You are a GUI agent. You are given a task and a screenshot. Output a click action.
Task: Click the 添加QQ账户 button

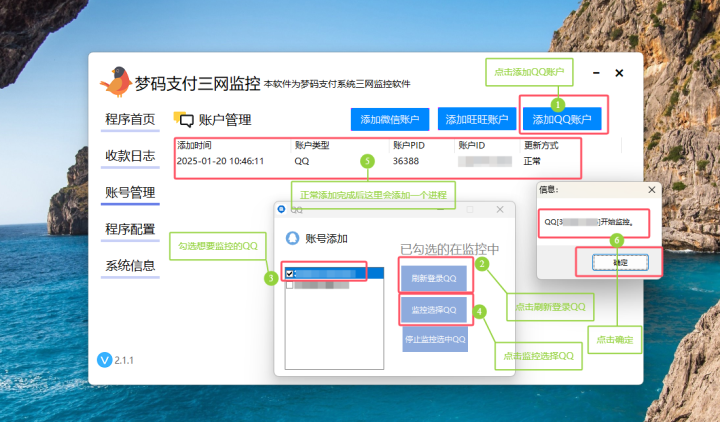[562, 119]
